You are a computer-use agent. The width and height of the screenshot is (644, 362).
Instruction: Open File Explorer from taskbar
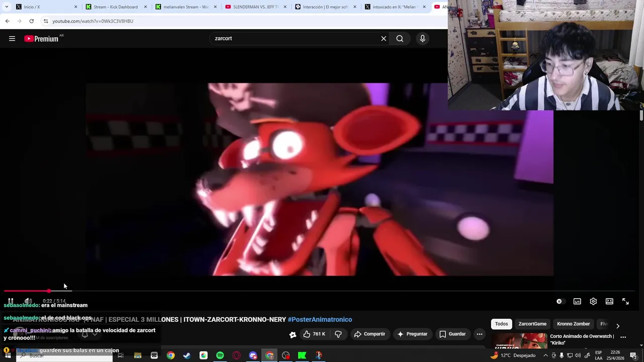click(137, 355)
